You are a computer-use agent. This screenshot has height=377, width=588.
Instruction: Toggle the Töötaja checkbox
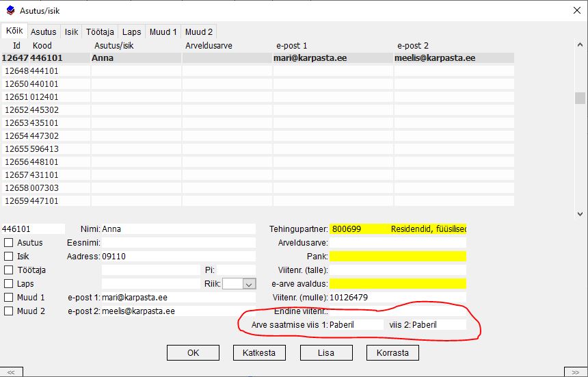click(x=9, y=270)
